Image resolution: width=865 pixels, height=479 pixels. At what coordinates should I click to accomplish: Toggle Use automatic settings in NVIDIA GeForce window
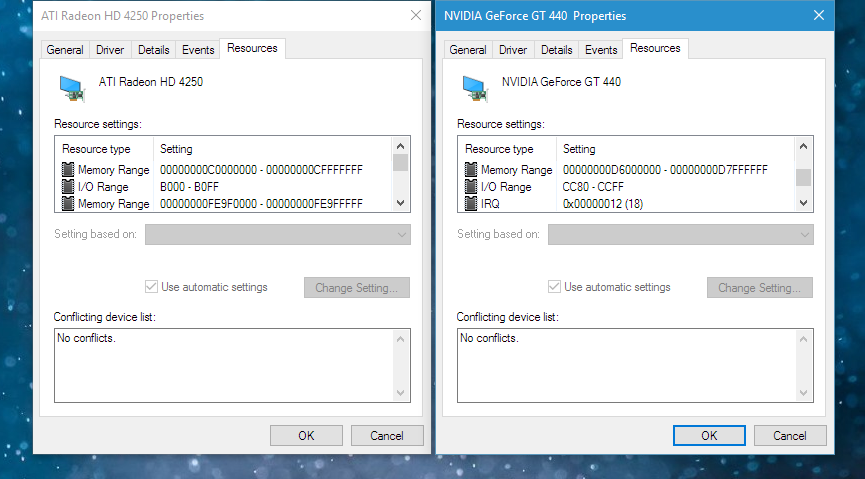[x=554, y=286]
